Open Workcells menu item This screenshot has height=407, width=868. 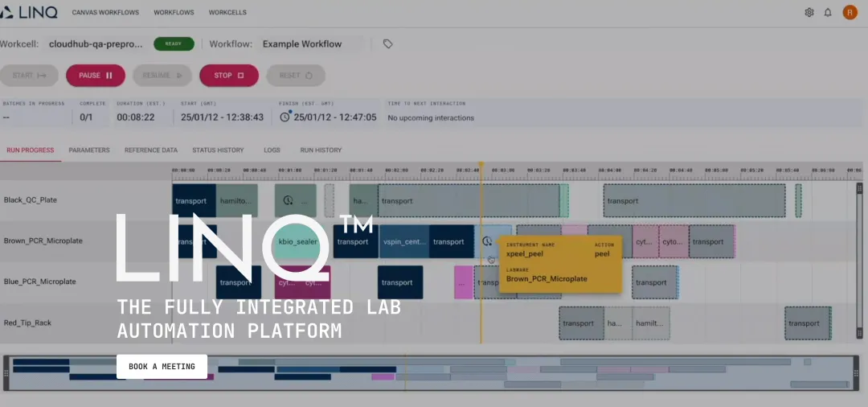(227, 12)
